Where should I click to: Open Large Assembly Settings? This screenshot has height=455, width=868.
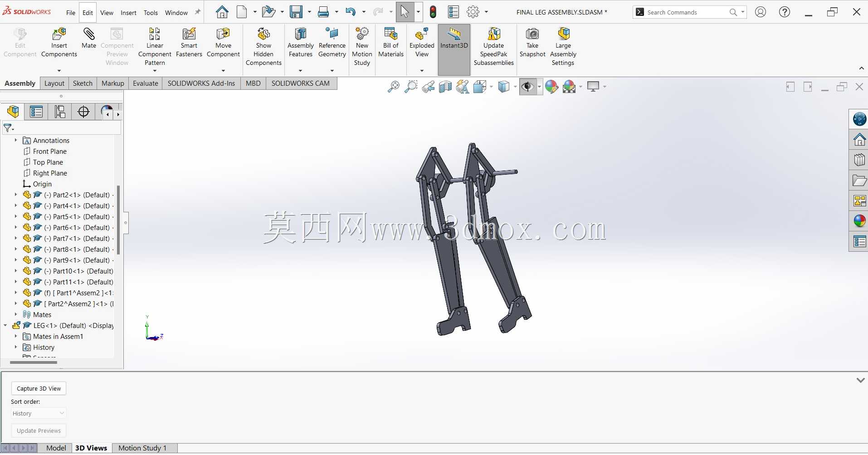pos(563,47)
